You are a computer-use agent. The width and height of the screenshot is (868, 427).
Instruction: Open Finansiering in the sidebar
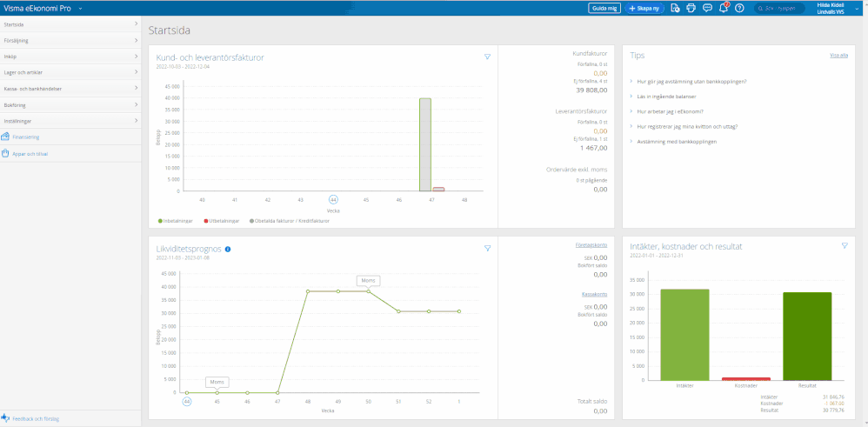(x=25, y=137)
